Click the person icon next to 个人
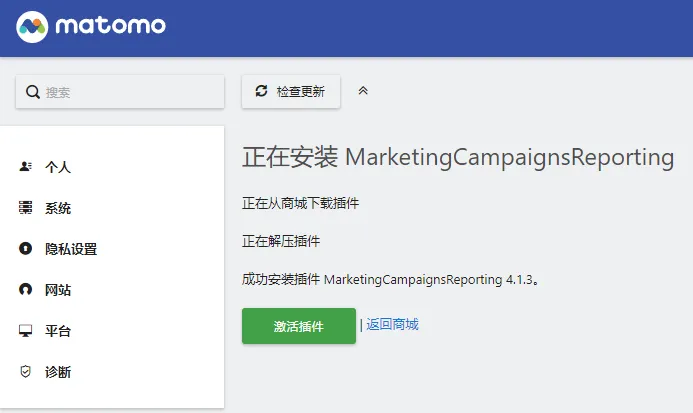The height and width of the screenshot is (413, 693). (x=26, y=167)
